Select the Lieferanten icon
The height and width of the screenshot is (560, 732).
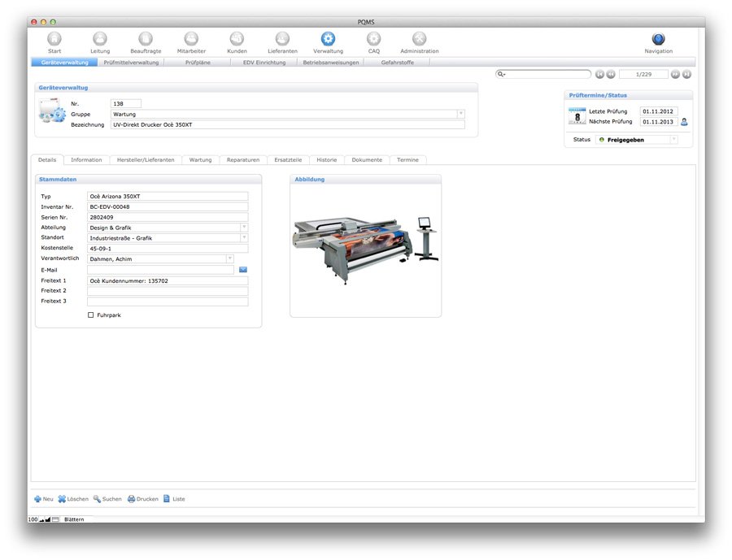282,39
